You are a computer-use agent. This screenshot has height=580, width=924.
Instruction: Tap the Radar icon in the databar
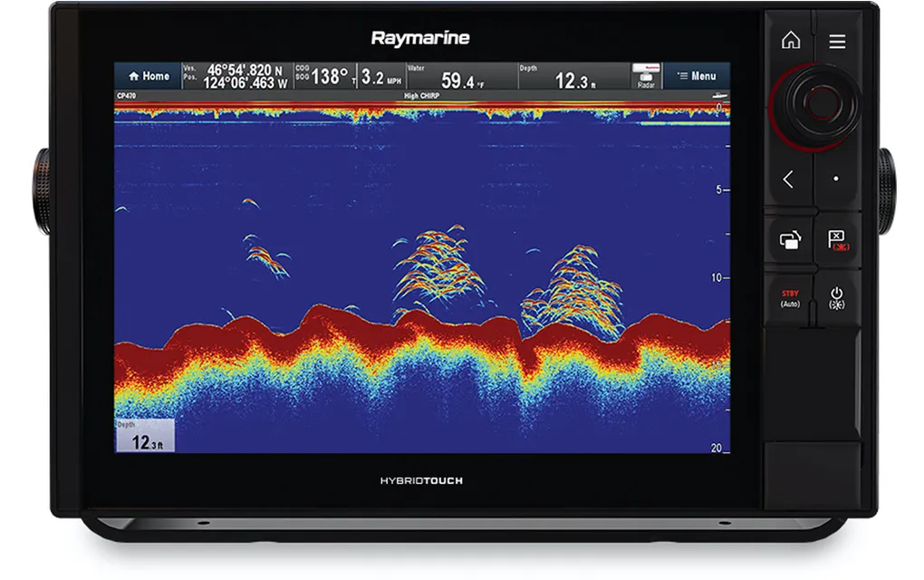pos(644,76)
